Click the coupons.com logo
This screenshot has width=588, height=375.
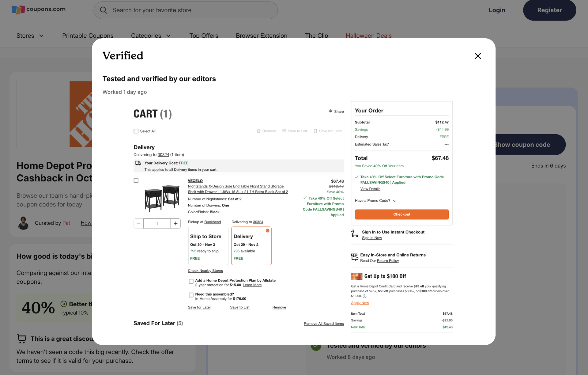tap(39, 9)
